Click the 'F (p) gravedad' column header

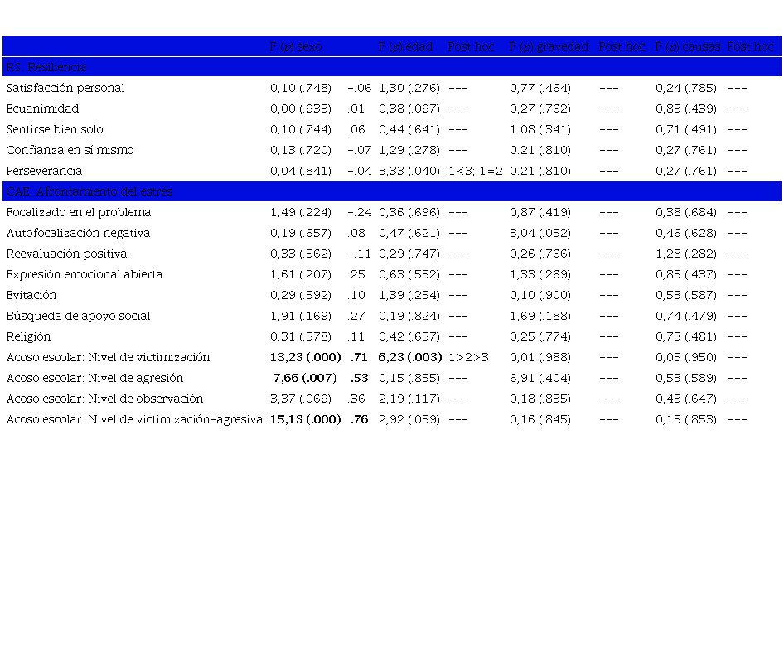tap(549, 47)
